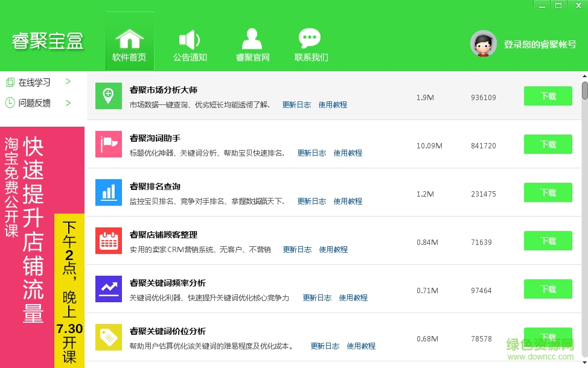Download 睿聚排名查询 with 下载 button
The height and width of the screenshot is (368, 588).
548,192
